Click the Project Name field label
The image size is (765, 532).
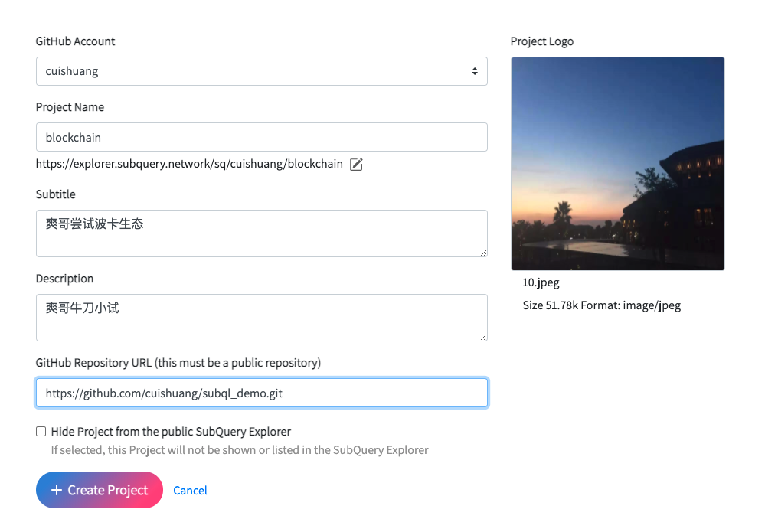coord(70,107)
